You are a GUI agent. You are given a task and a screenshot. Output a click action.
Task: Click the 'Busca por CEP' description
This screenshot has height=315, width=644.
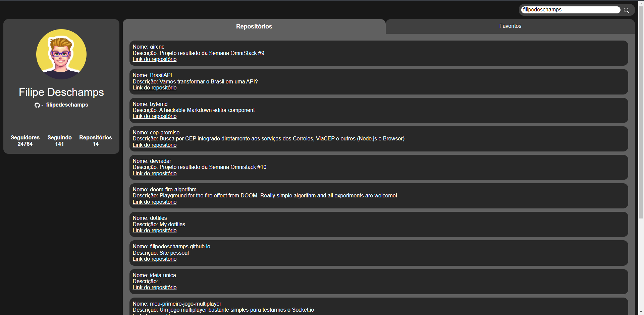269,139
